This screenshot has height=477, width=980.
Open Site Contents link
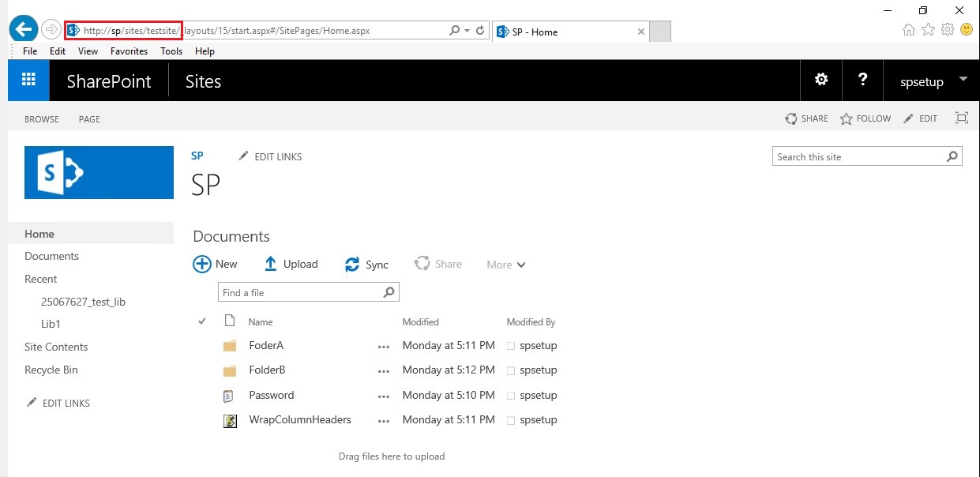pos(56,347)
